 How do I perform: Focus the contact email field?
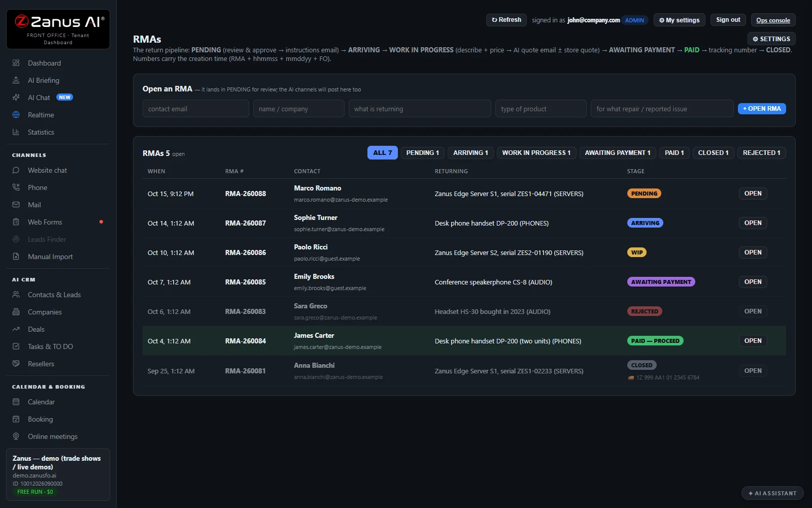[196, 109]
